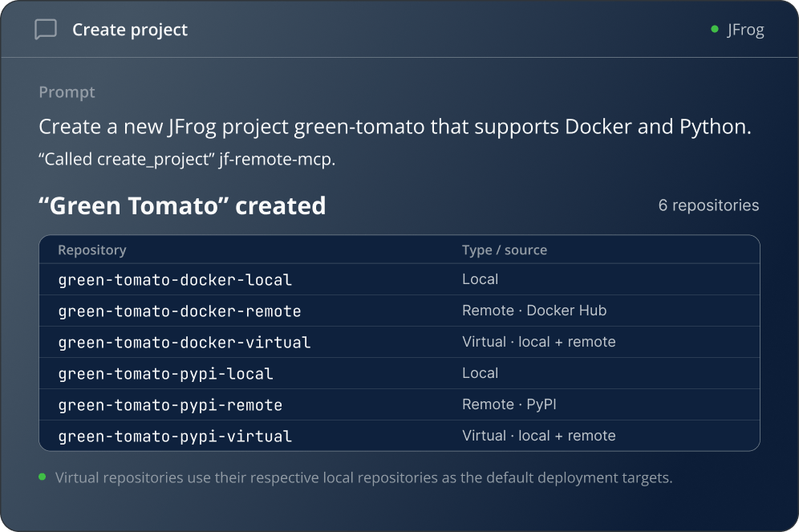Click the "6 repositories" count

point(708,205)
